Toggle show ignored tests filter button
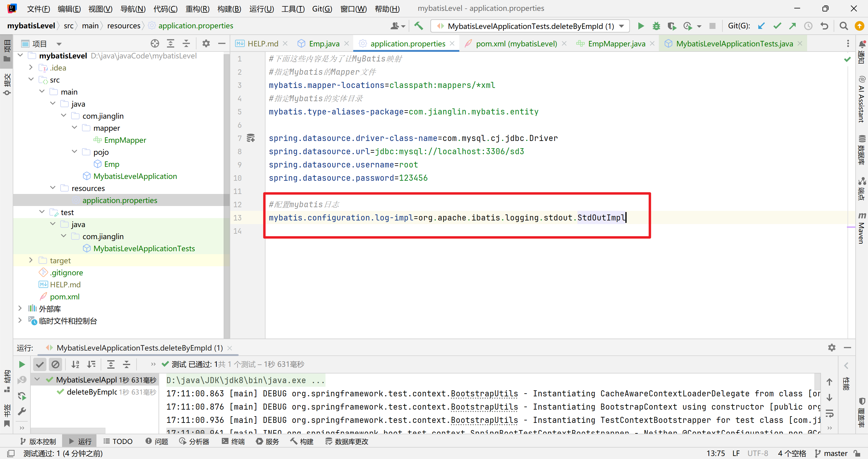Screen dimensions: 868x459 (55, 364)
